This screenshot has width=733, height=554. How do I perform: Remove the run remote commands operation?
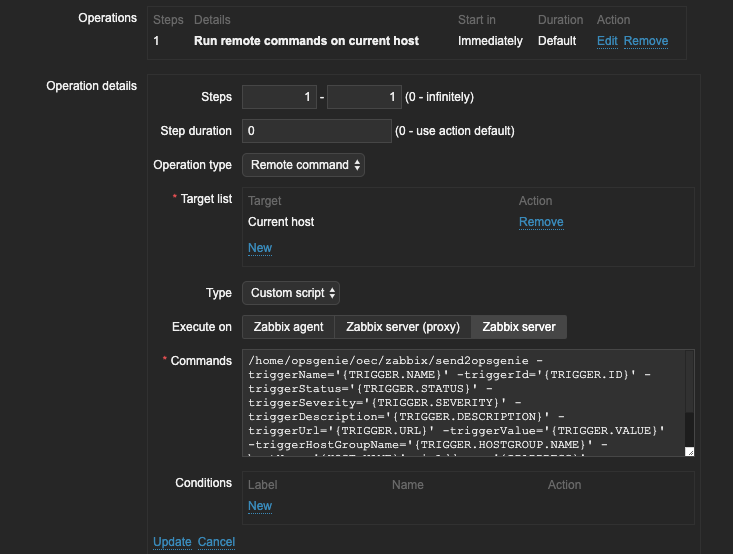click(646, 41)
